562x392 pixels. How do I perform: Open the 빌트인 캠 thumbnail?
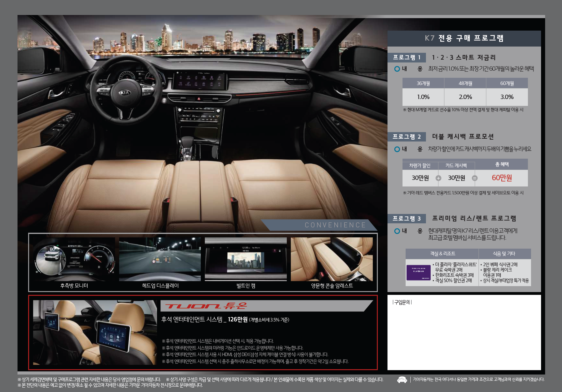(x=246, y=259)
